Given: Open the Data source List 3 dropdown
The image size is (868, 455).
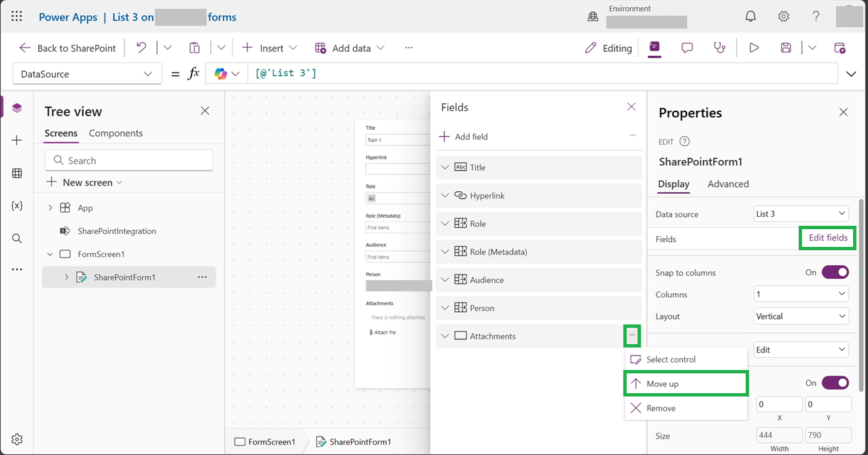Looking at the screenshot, I should coord(801,214).
